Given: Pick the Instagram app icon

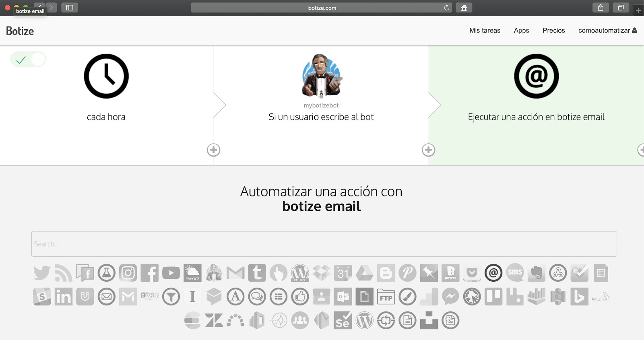Looking at the screenshot, I should click(128, 273).
